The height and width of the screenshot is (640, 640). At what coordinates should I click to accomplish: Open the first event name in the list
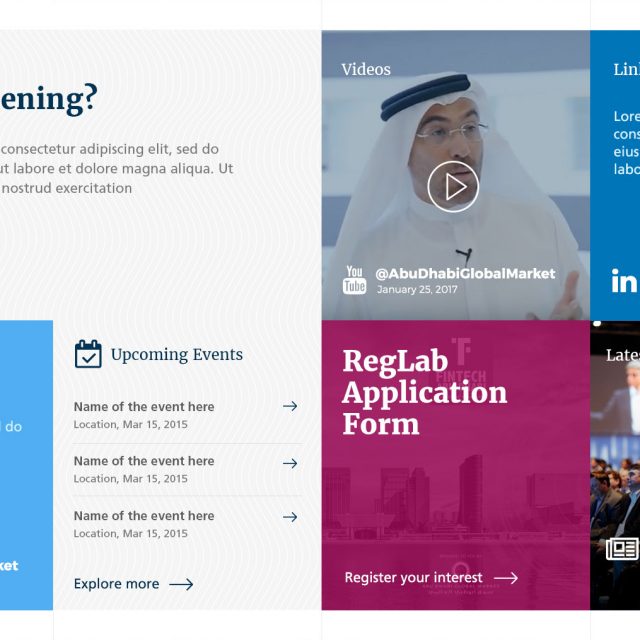[144, 407]
